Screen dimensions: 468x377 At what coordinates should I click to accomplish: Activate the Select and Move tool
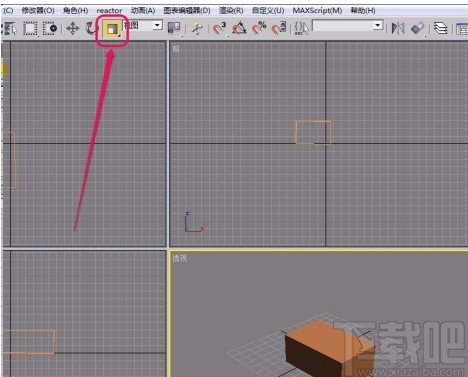(x=72, y=29)
